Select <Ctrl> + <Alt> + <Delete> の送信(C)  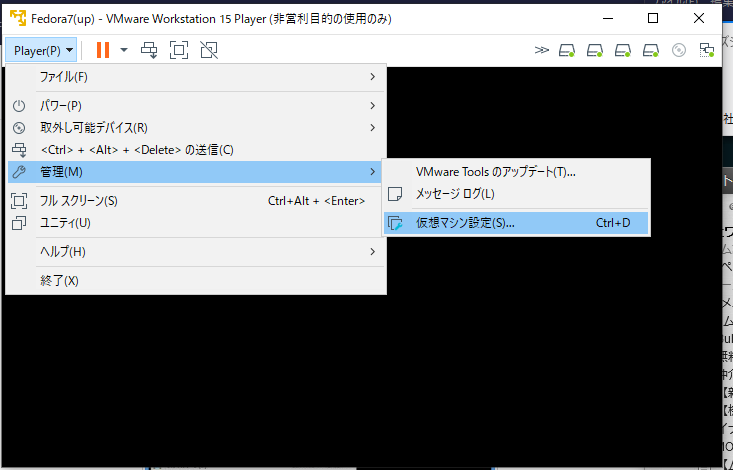click(196, 150)
